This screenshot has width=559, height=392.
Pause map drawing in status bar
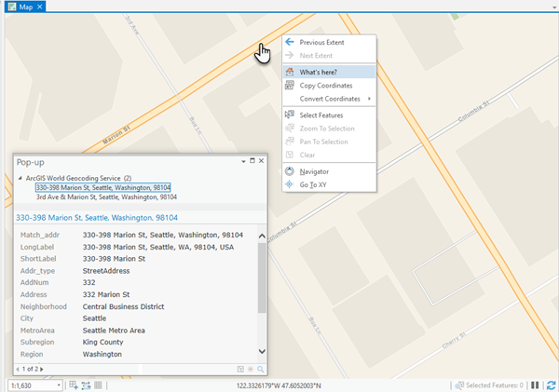536,385
